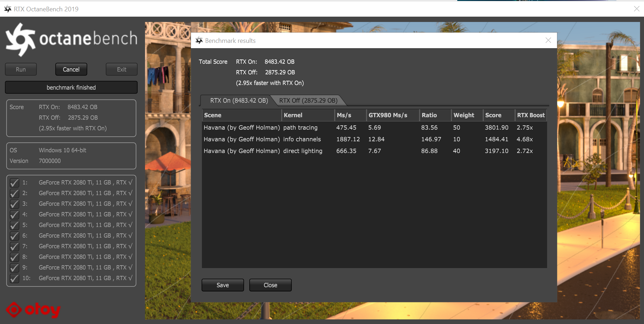Click the 666.35 Ms/s value

(346, 151)
